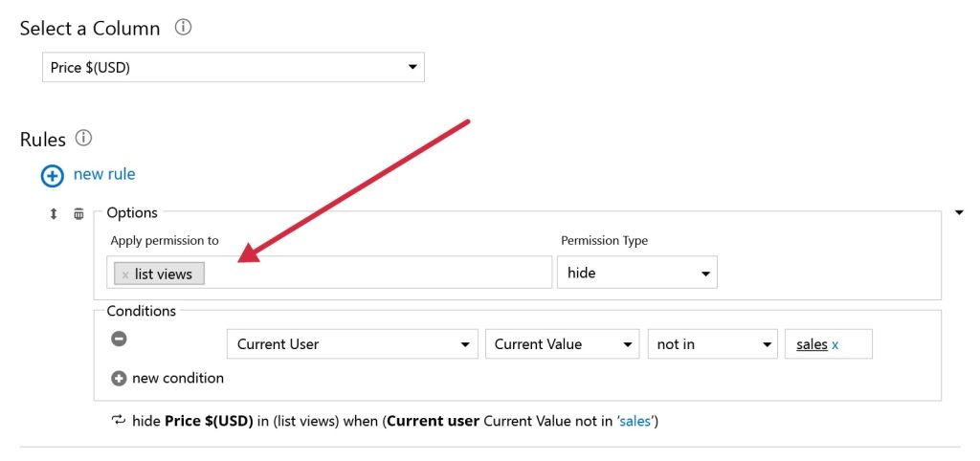Open the Price $(USD) column dropdown
The width and height of the screenshot is (980, 461).
pyautogui.click(x=234, y=68)
